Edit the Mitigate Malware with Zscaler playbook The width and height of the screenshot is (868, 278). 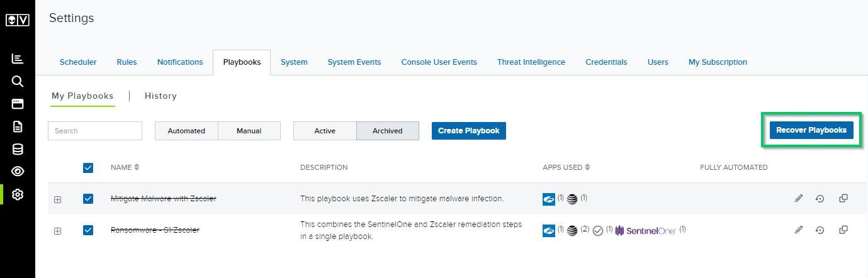[x=799, y=198]
